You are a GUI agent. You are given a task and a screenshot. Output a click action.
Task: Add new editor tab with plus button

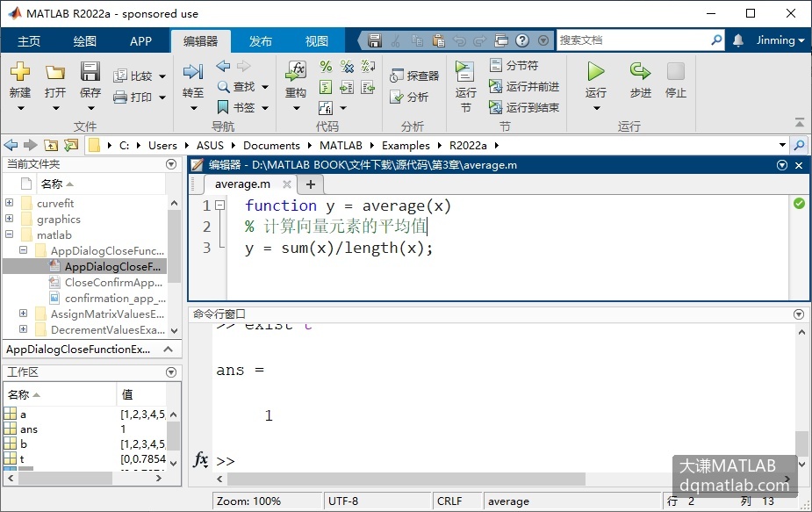pos(310,184)
